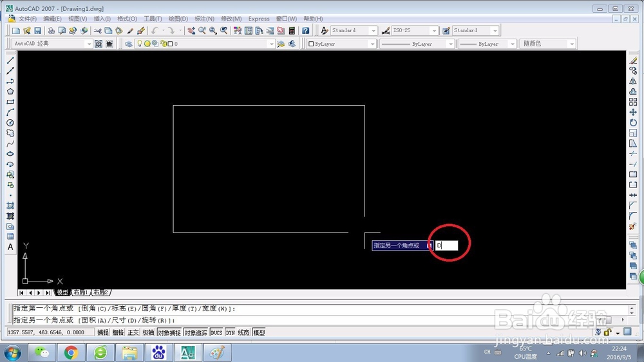Select the Revision Cloud tool
The height and width of the screenshot is (362, 644).
pyautogui.click(x=10, y=133)
